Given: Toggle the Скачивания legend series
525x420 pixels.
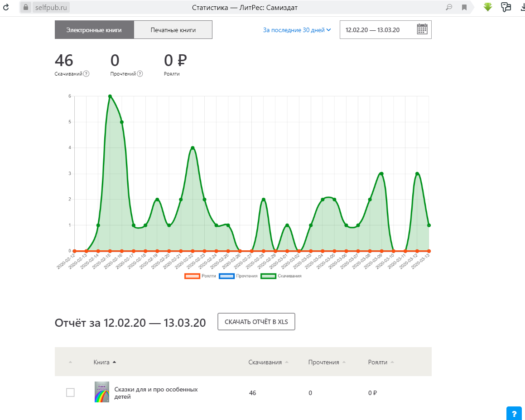Looking at the screenshot, I should pos(281,276).
